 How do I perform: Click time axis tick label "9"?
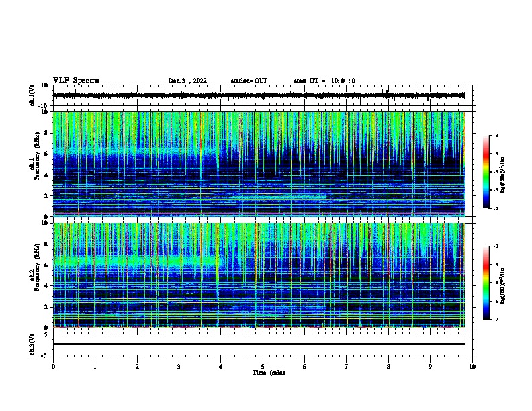[430, 367]
